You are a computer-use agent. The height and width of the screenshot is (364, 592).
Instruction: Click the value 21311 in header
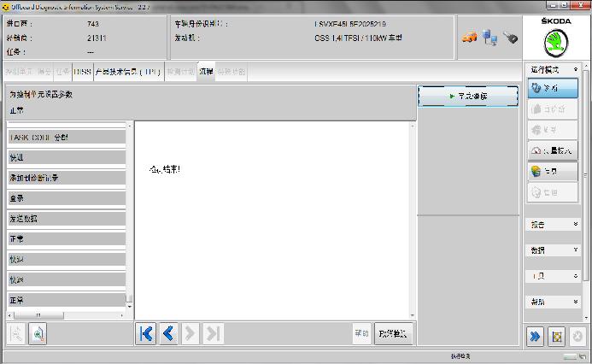[x=97, y=38]
